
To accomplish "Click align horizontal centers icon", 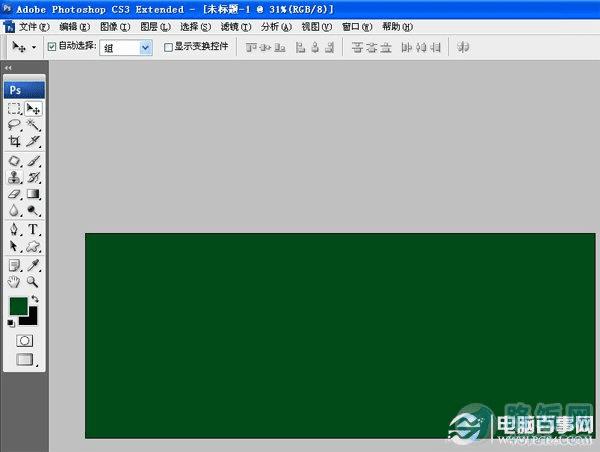I will 315,47.
